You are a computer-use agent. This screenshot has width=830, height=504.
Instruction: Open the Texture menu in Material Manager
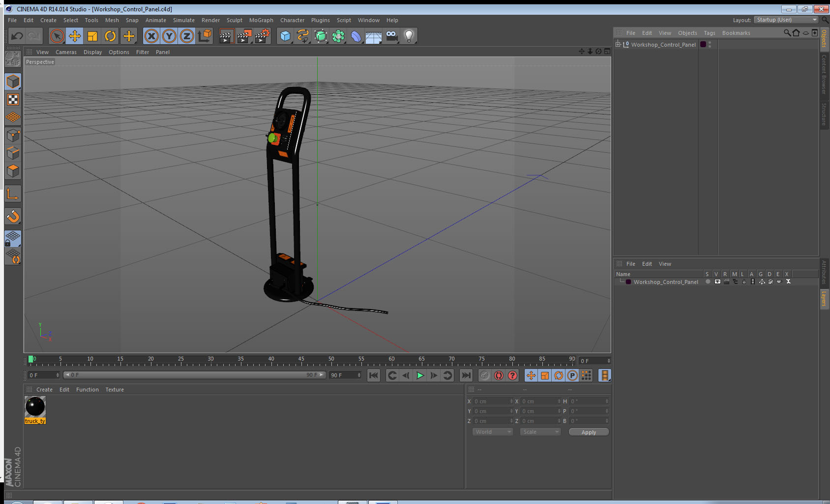pyautogui.click(x=115, y=390)
